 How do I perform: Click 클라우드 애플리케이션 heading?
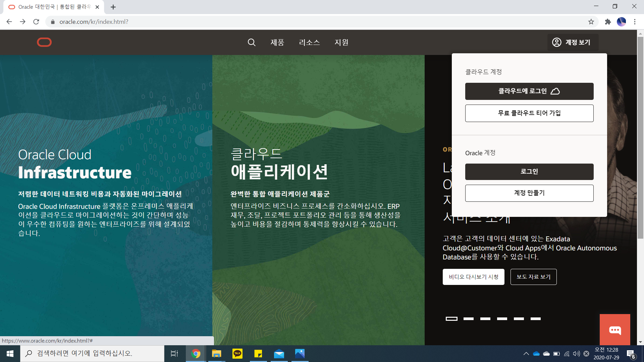click(279, 164)
